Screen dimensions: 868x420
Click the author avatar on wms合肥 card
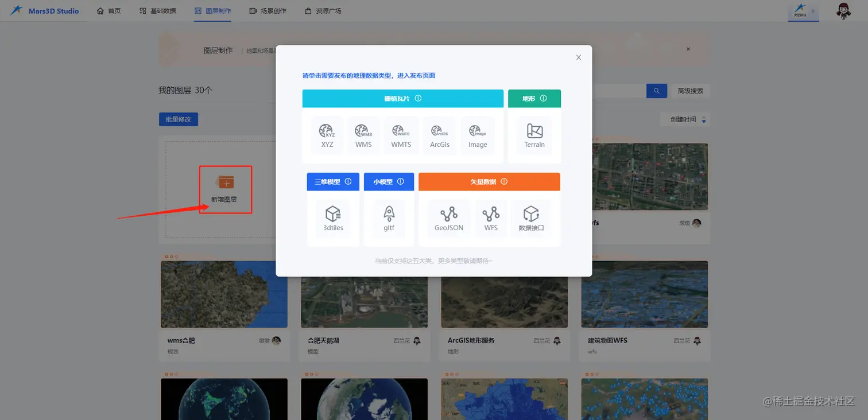coord(276,341)
